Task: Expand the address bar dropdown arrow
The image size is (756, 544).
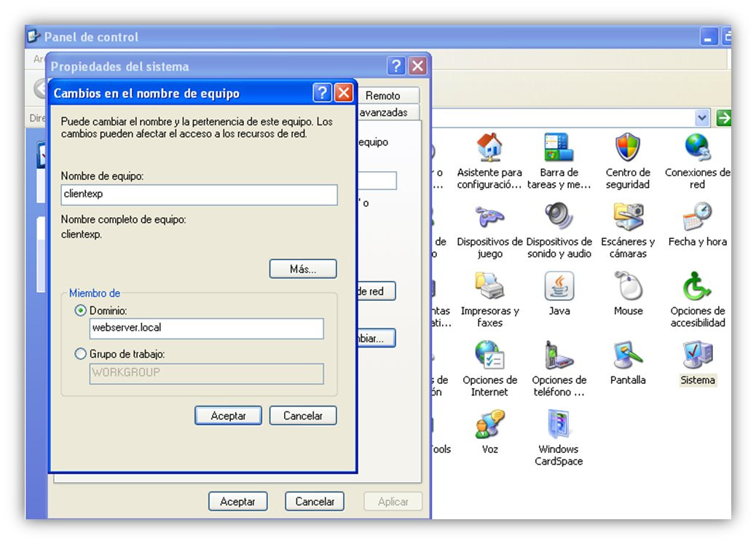Action: tap(702, 117)
